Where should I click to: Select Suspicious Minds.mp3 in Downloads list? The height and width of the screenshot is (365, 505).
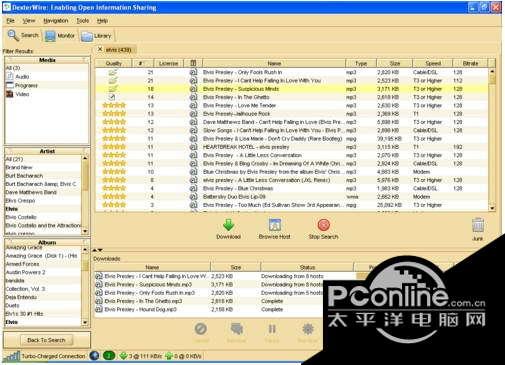[x=209, y=285]
